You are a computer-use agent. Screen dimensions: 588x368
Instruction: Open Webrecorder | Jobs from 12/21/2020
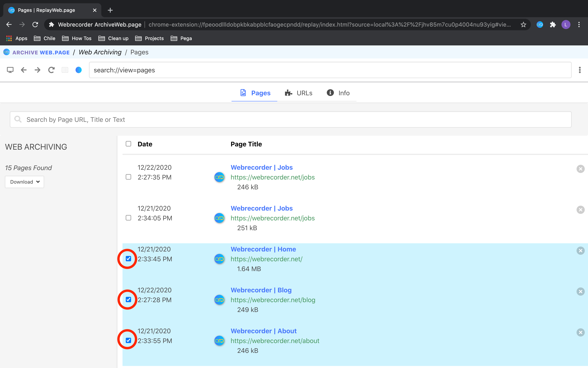(262, 208)
